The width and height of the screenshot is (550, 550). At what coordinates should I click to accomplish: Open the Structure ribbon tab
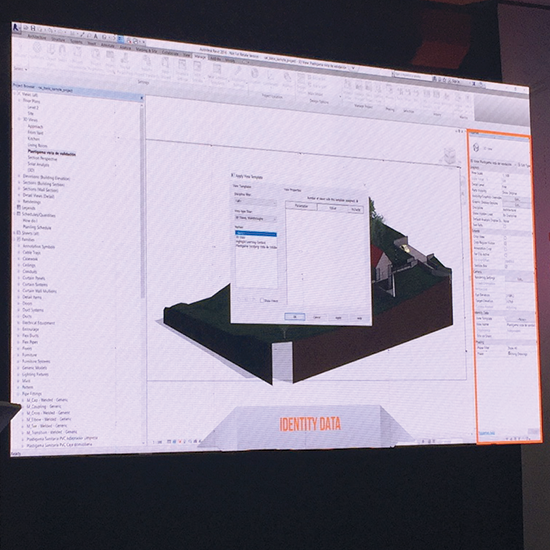click(59, 40)
